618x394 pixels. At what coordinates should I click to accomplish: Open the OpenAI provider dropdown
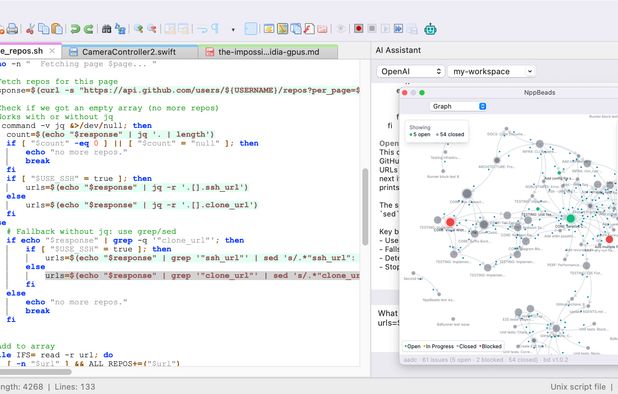click(410, 71)
